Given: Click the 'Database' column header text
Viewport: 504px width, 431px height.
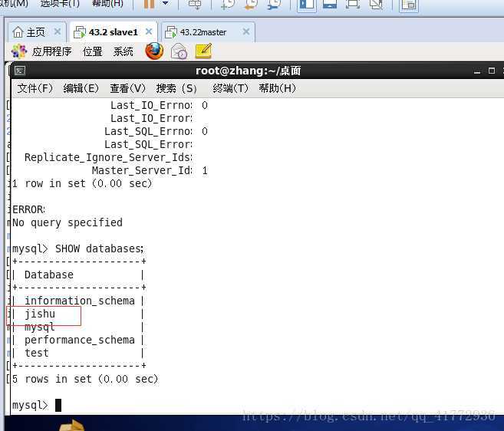Looking at the screenshot, I should 49,275.
